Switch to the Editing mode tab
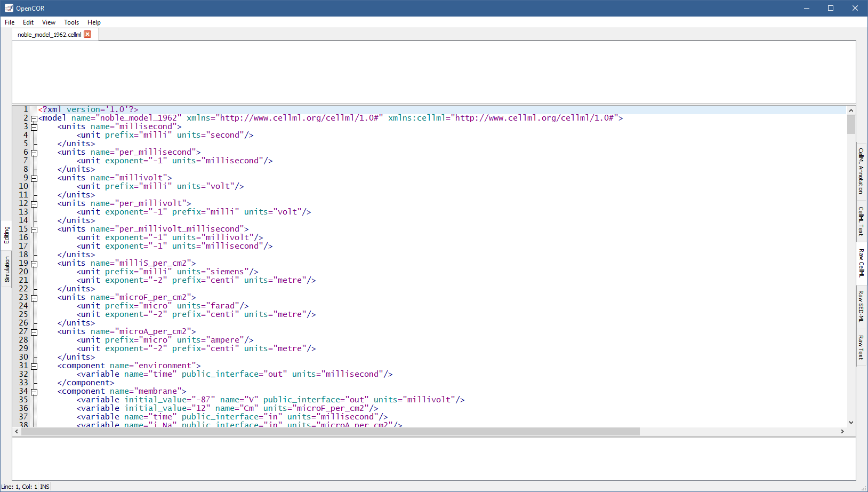 7,235
